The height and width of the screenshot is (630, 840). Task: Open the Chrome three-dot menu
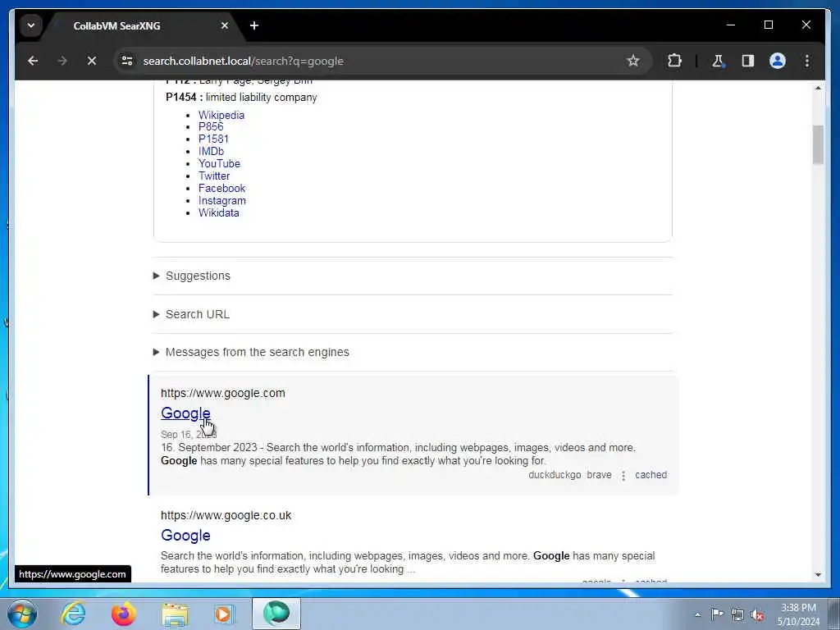807,61
